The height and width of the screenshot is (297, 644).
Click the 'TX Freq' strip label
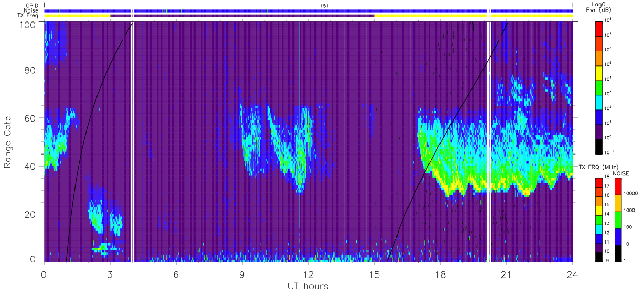[x=28, y=16]
